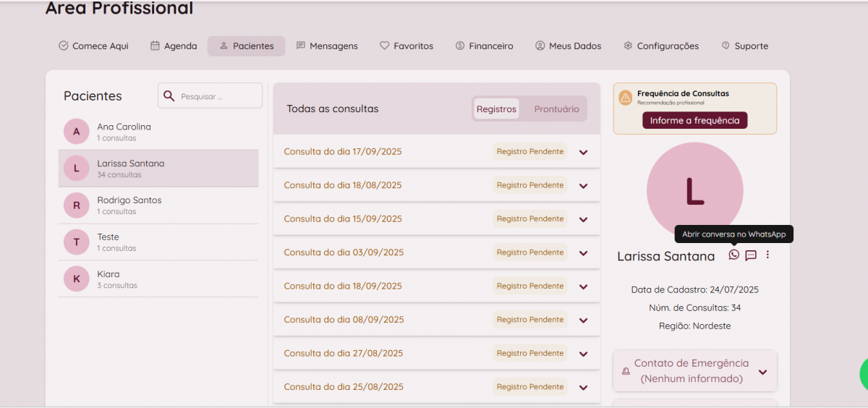
Task: Click the chat message icon beside patient name
Action: [x=751, y=255]
